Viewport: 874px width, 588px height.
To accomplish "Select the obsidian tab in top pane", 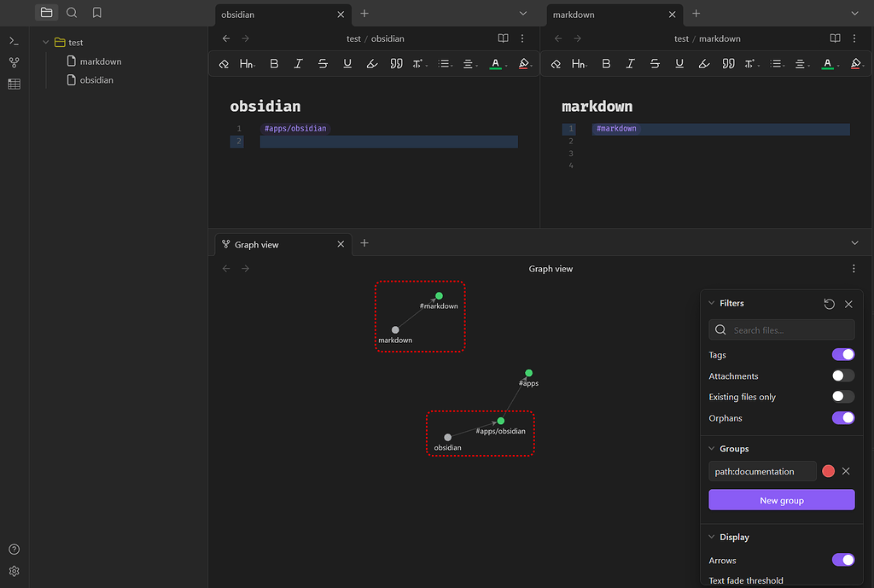I will click(x=238, y=15).
